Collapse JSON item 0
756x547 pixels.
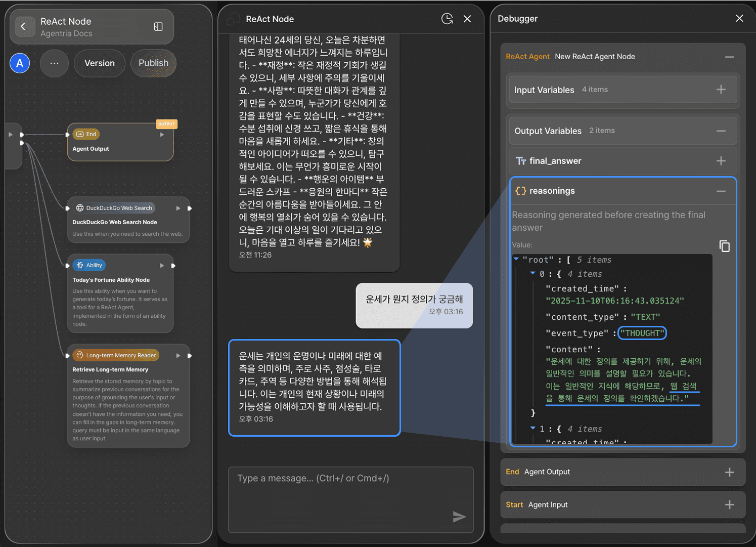[x=532, y=273]
